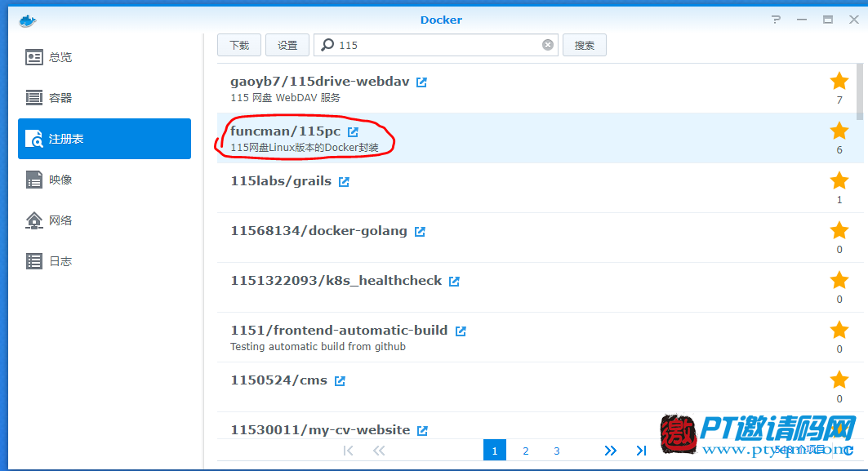Close the Docker window
868x471 pixels.
tap(853, 20)
